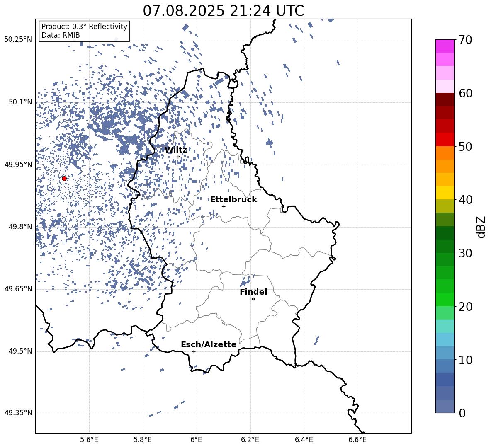Click the lowest grey-blue colorbar segment at 0
The height and width of the screenshot is (448, 491).
(x=445, y=406)
